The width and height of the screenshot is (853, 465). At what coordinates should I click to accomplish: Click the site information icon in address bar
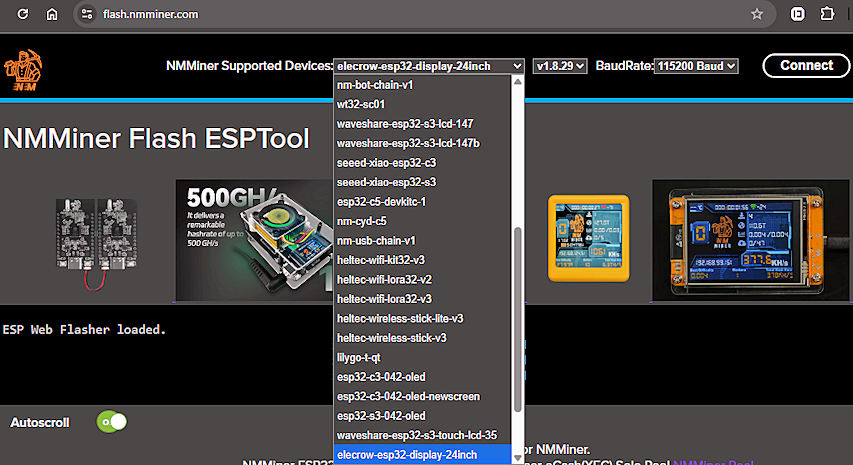coord(86,14)
